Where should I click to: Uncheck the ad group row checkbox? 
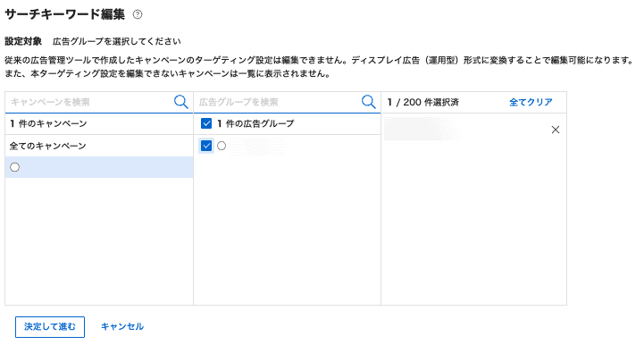coord(206,146)
